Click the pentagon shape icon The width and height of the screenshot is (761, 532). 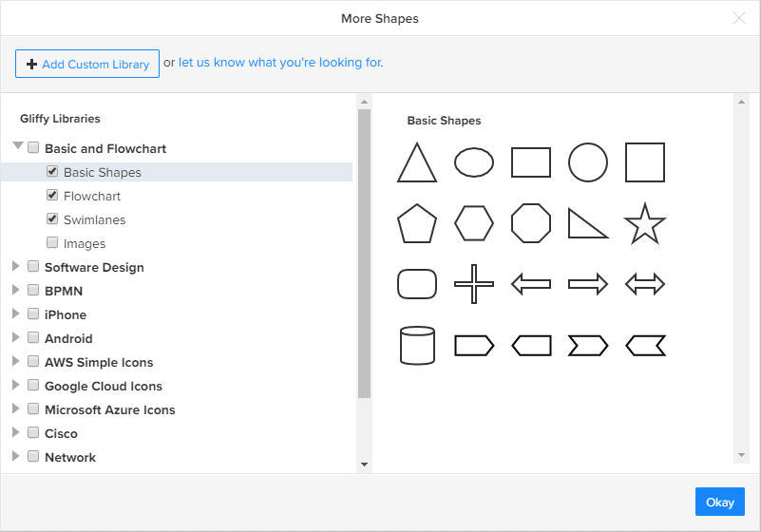pos(417,224)
